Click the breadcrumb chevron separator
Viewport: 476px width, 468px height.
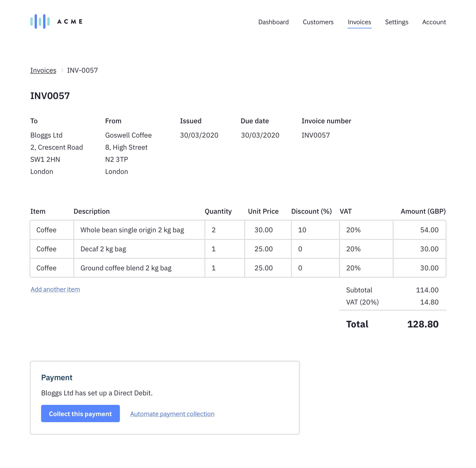pyautogui.click(x=62, y=70)
